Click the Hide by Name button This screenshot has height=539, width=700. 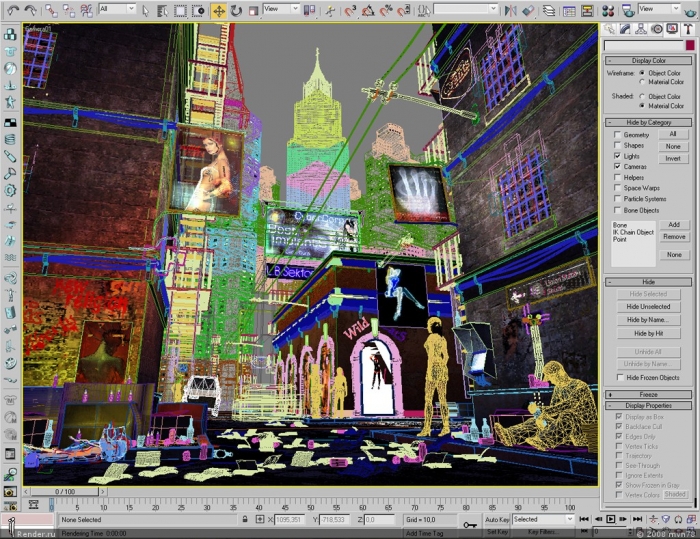pyautogui.click(x=648, y=320)
